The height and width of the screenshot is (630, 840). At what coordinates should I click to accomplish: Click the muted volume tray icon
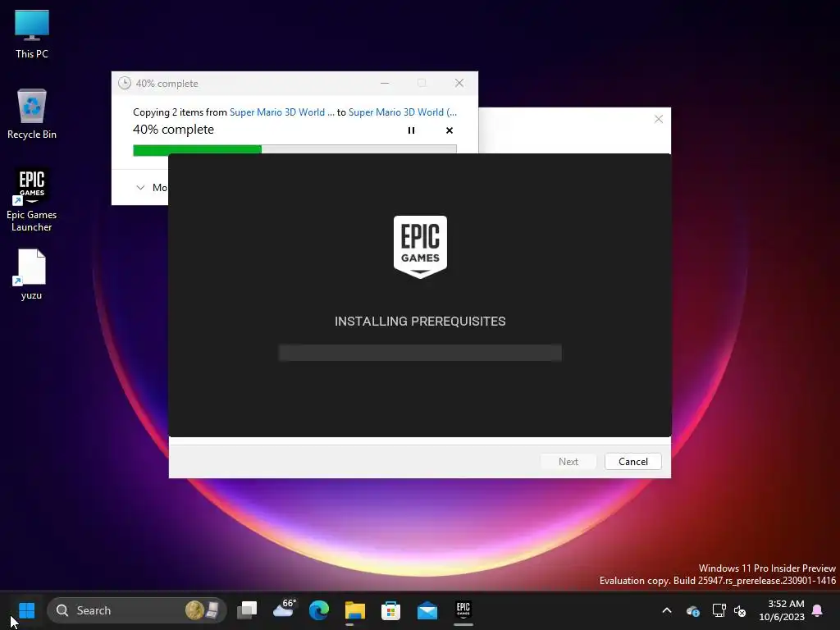pos(740,610)
